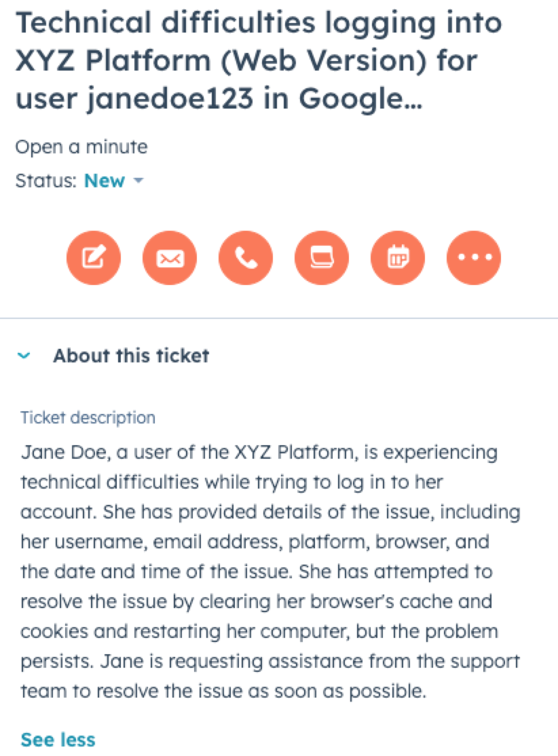Compose an email to the customer

click(170, 258)
